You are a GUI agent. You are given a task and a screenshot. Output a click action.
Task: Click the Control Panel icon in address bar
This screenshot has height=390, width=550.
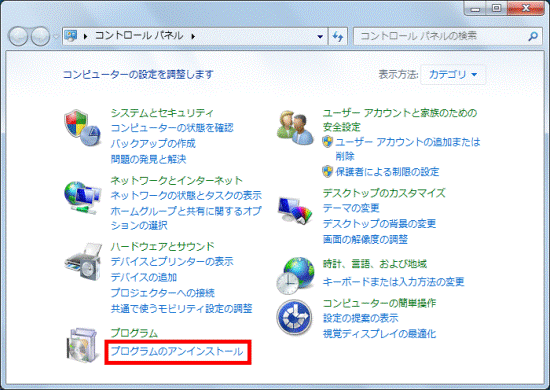click(71, 36)
